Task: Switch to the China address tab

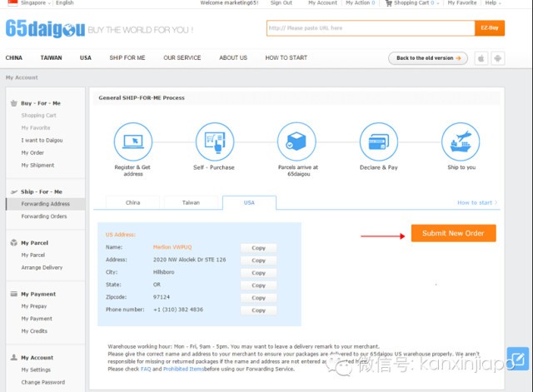Action: coord(133,202)
